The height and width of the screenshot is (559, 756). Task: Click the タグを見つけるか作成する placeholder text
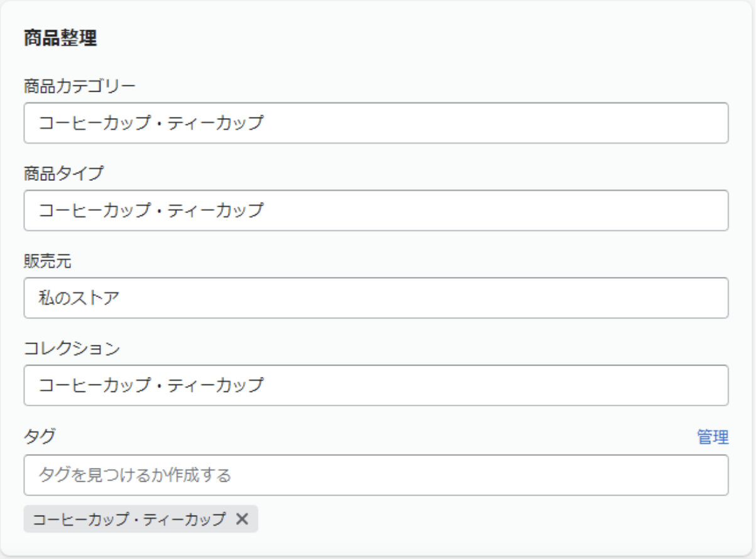click(135, 475)
